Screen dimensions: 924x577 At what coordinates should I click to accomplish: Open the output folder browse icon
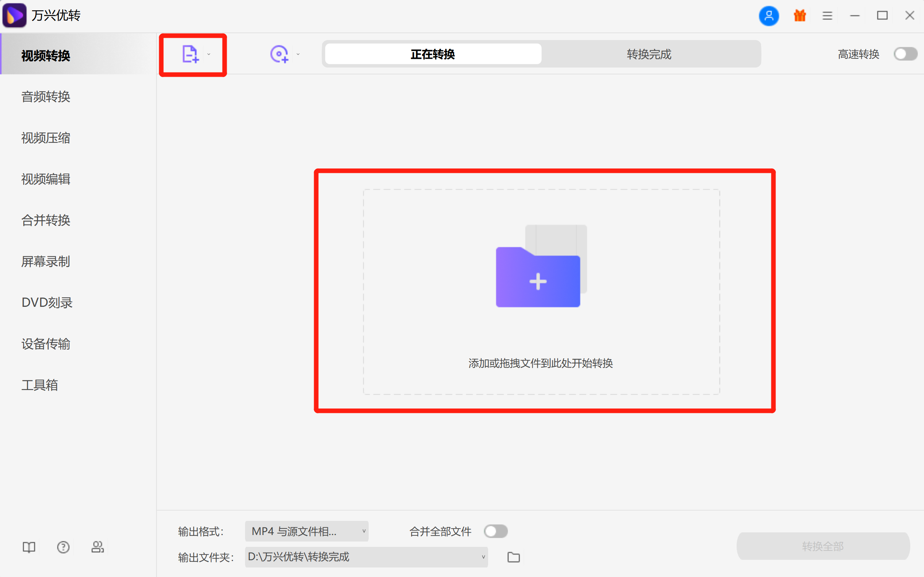(x=513, y=557)
